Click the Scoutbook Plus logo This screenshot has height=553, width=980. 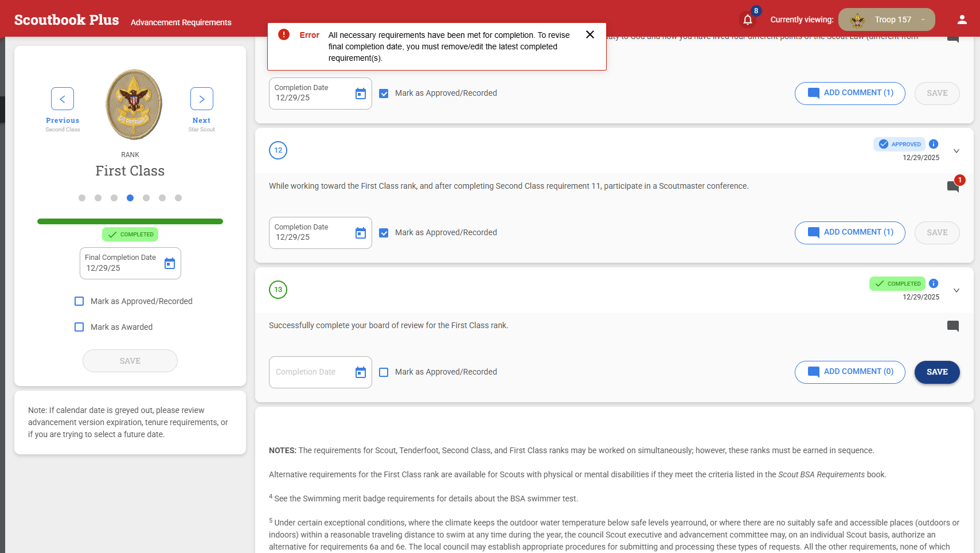67,20
